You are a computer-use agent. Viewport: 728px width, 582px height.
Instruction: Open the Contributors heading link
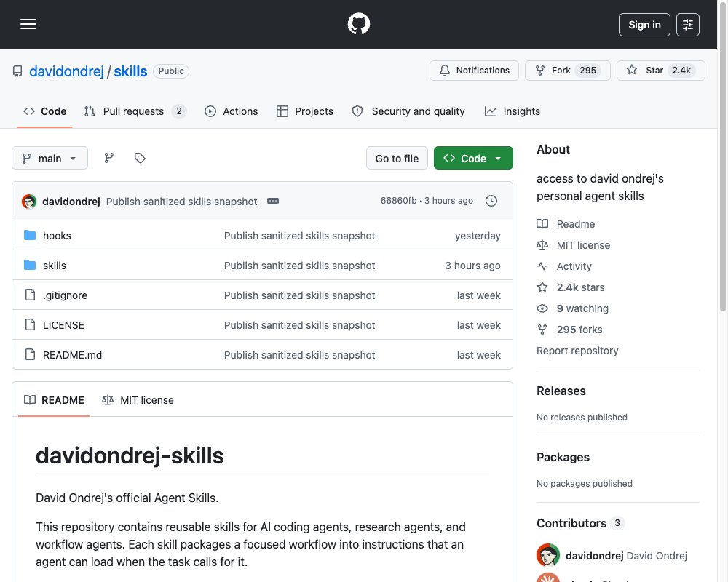tap(580, 523)
